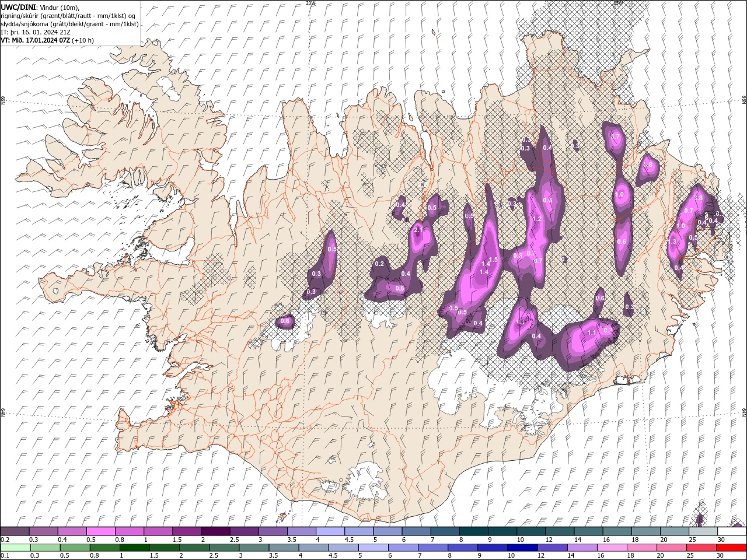Select the lower legend swatch starting at 25
The width and height of the screenshot is (747, 560).
point(701,548)
